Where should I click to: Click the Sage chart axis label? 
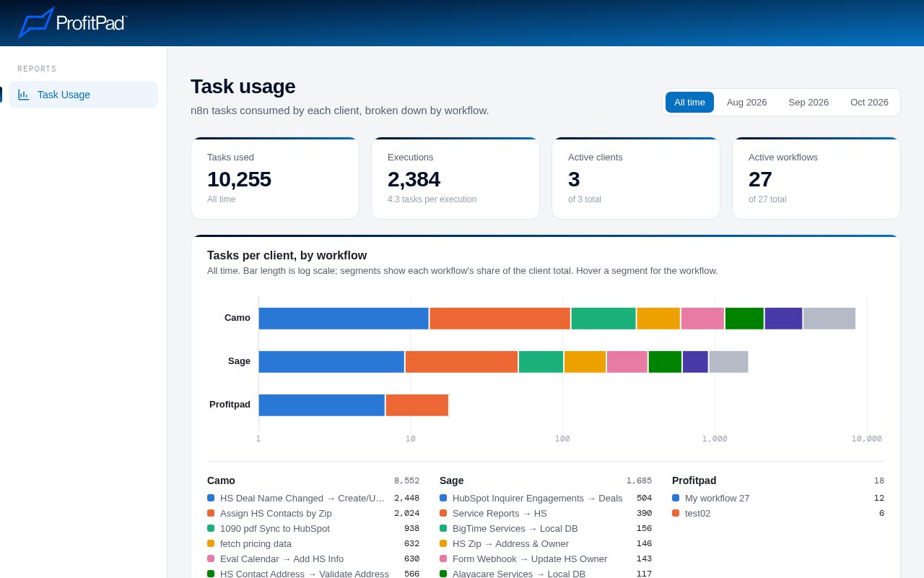239,361
